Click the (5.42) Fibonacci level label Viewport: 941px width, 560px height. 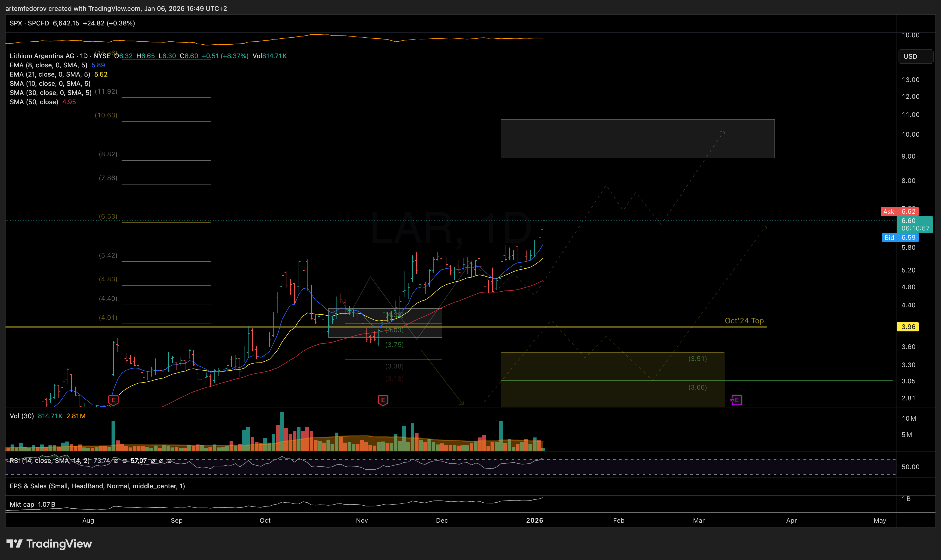coord(108,255)
